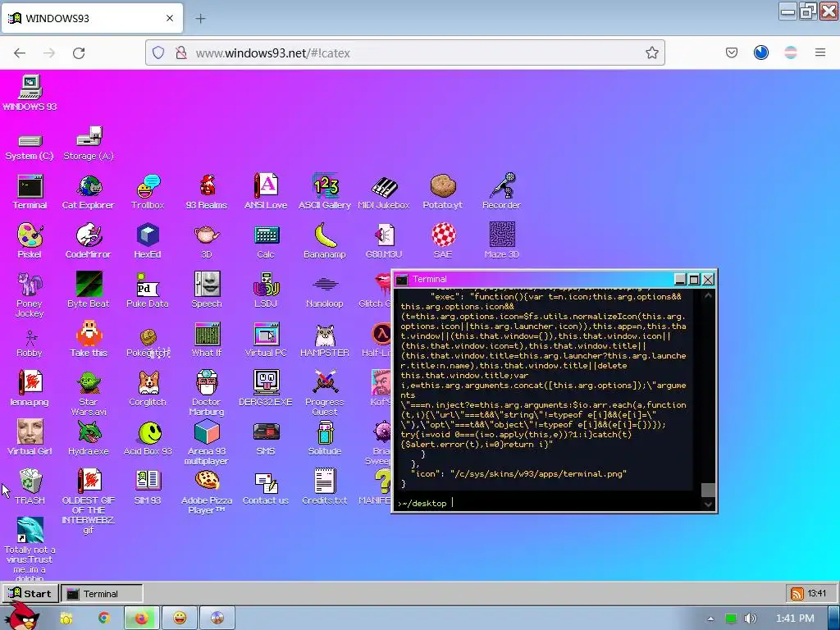Open the Speech face icon
Viewport: 840px width, 630px height.
[x=207, y=290]
